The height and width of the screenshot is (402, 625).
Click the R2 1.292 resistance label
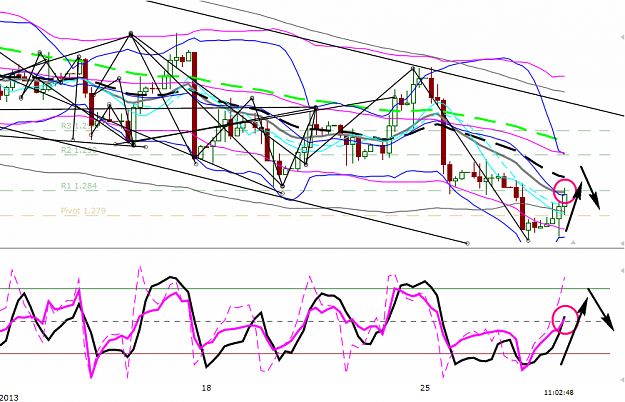79,150
